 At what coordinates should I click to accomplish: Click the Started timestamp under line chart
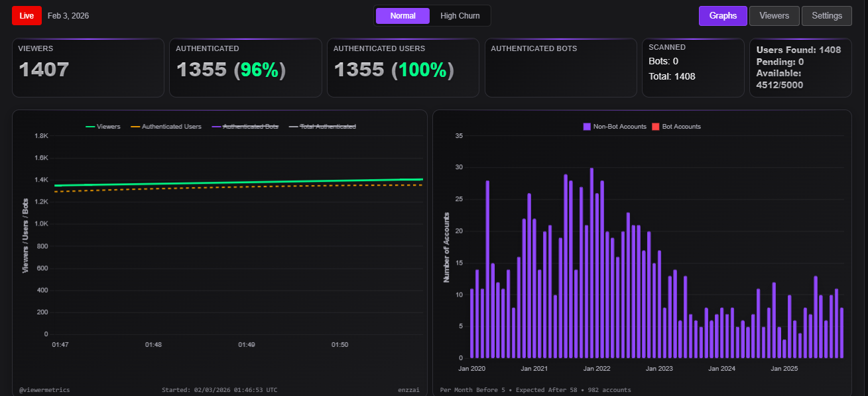pyautogui.click(x=219, y=390)
